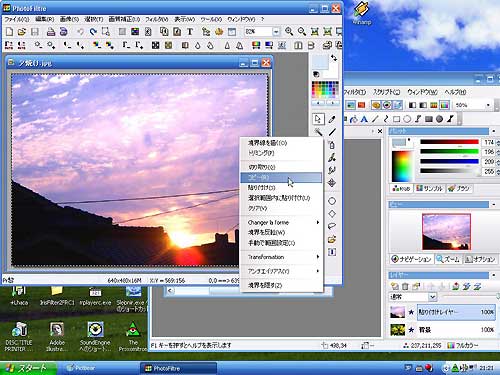Swap foreground and background colors arrow
The width and height of the screenshot is (500, 375).
click(x=334, y=58)
